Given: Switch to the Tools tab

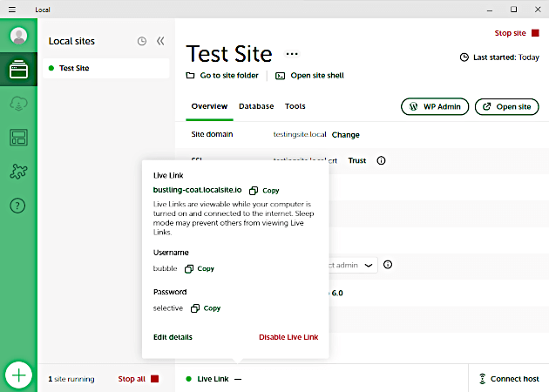Looking at the screenshot, I should 295,106.
